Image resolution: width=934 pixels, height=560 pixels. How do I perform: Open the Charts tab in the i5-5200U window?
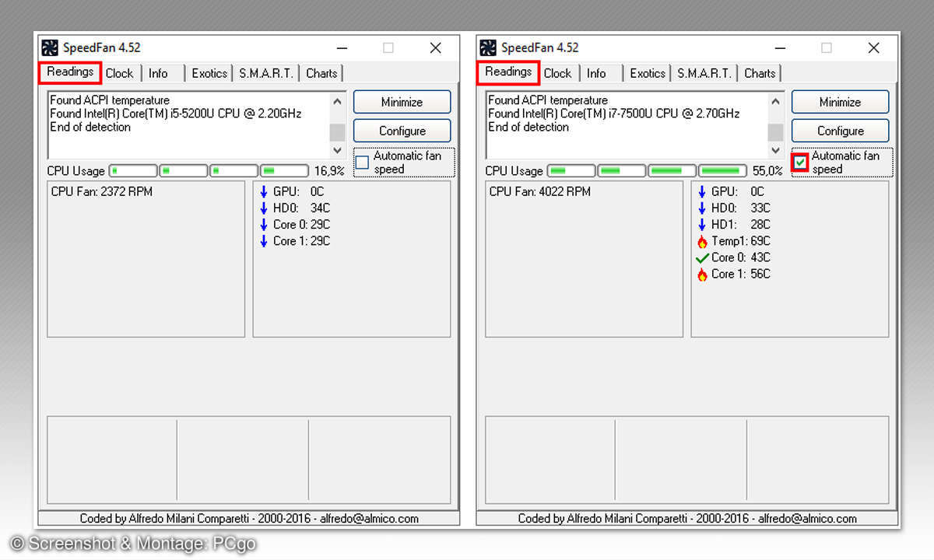point(321,74)
